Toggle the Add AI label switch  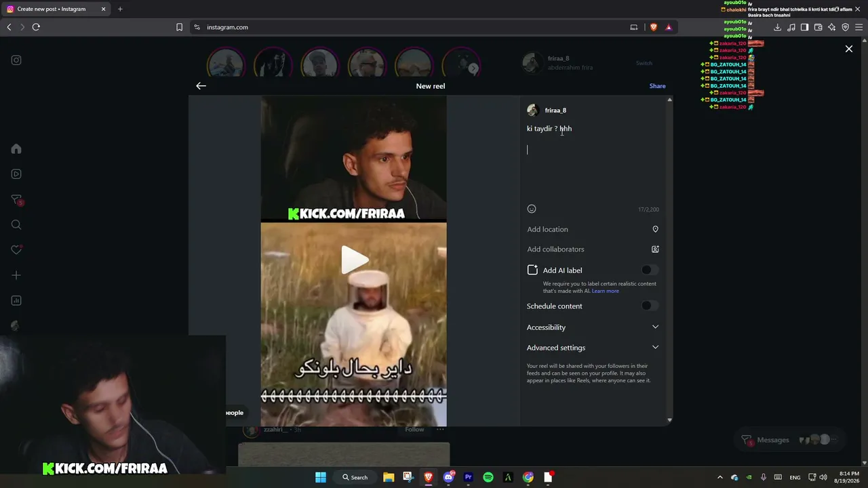[x=650, y=270]
